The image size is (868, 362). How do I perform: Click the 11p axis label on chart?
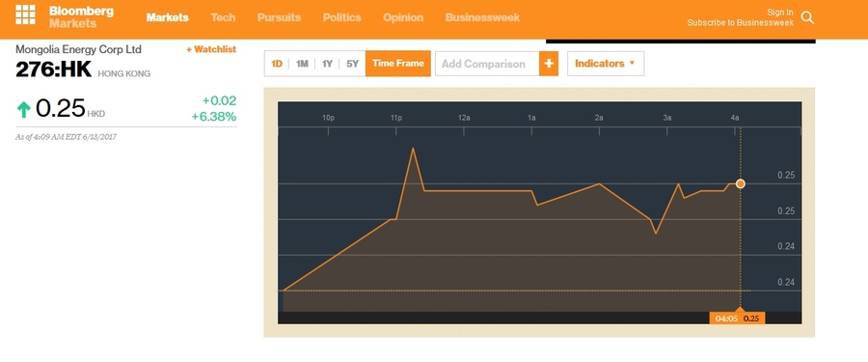click(395, 118)
